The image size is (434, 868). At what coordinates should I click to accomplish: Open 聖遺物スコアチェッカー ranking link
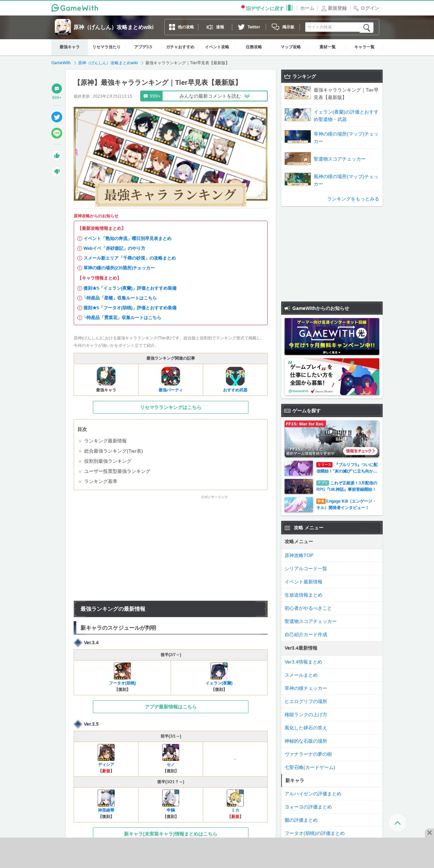coord(340,159)
